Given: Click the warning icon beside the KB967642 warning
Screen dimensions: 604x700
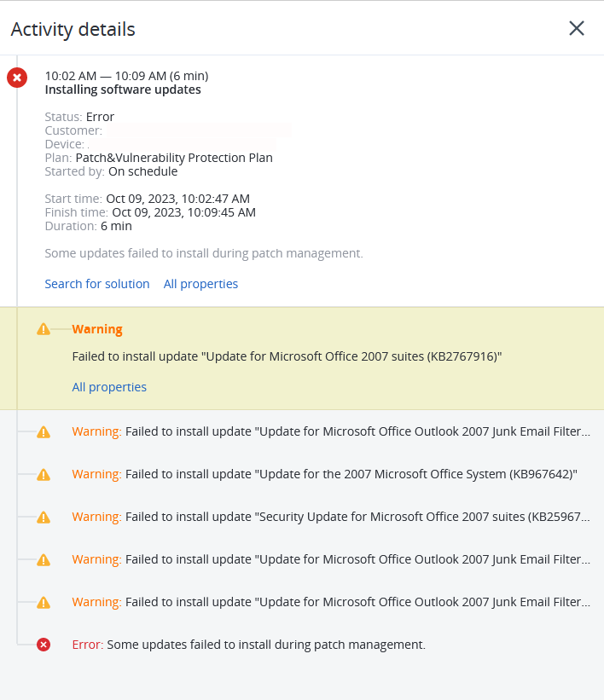Looking at the screenshot, I should coord(44,474).
